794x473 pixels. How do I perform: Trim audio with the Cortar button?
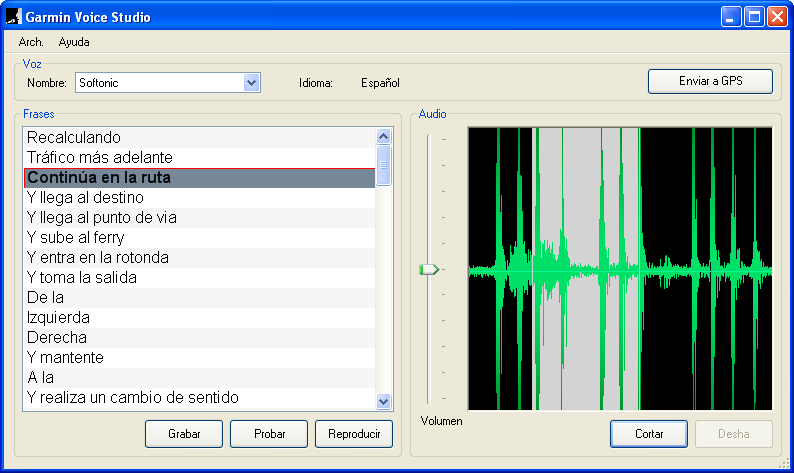(x=649, y=434)
